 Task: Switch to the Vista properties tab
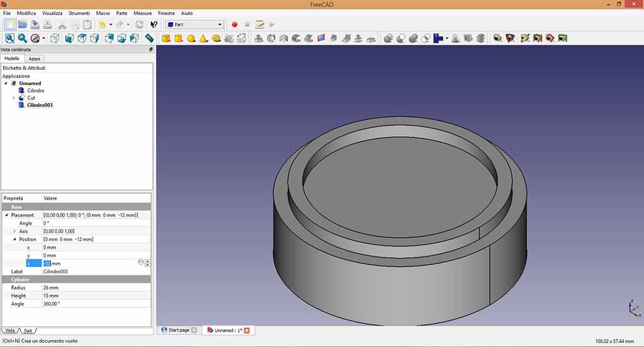pyautogui.click(x=10, y=331)
